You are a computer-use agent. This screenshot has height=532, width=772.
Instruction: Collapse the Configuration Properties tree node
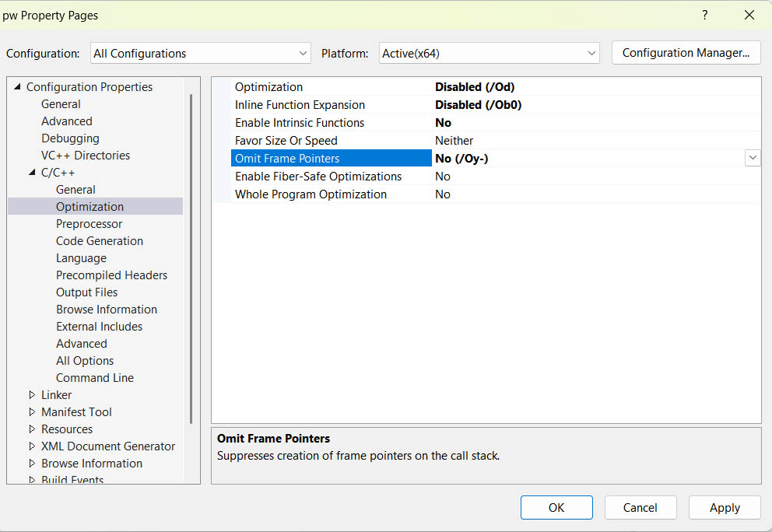tap(17, 87)
